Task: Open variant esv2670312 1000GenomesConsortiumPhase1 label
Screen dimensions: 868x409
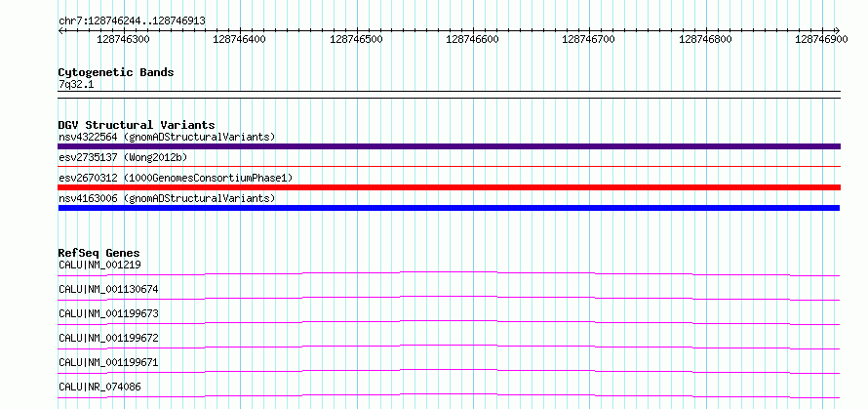Action: 176,178
